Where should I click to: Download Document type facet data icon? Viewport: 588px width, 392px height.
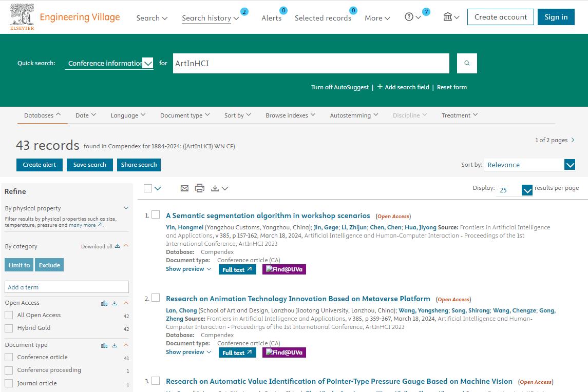[115, 345]
